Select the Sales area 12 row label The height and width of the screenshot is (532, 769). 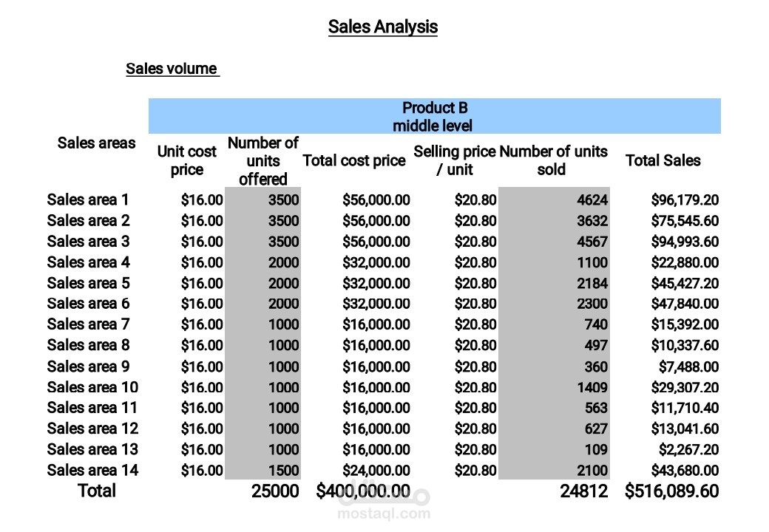[x=92, y=429]
